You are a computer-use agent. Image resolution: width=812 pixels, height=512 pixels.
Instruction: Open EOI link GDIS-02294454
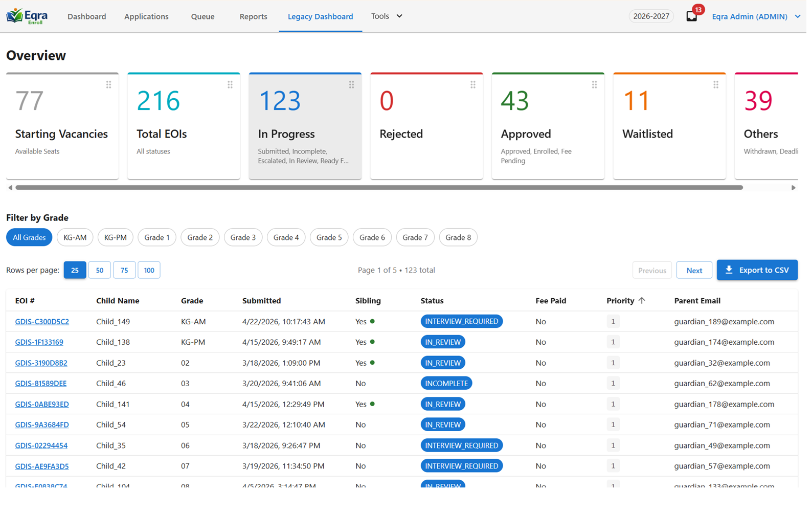41,446
